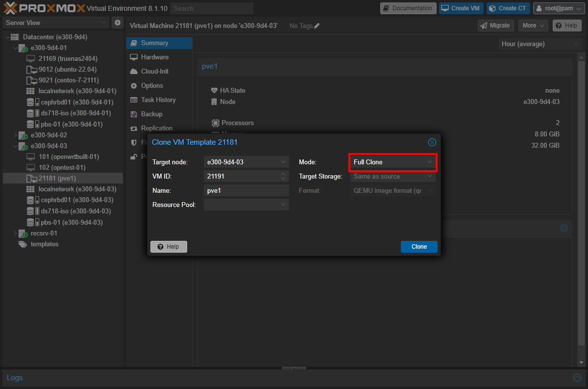The width and height of the screenshot is (588, 389).
Task: Click the Logs panel title
Action: (15, 378)
